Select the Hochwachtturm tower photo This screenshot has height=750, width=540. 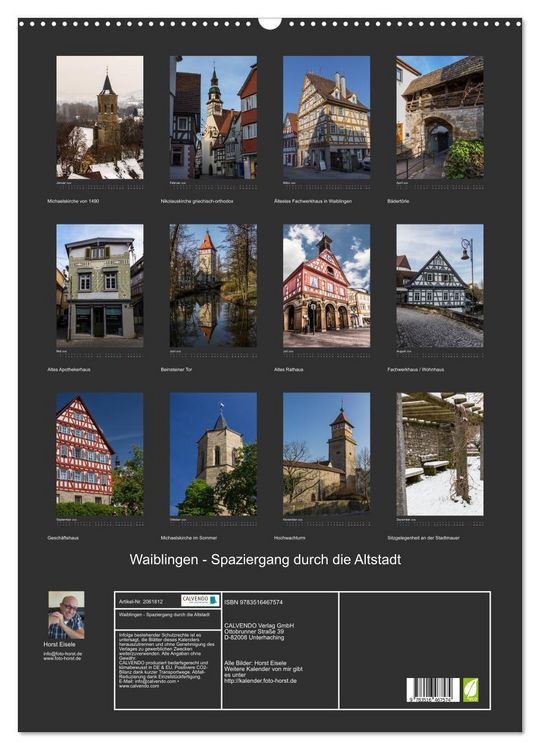pyautogui.click(x=326, y=454)
